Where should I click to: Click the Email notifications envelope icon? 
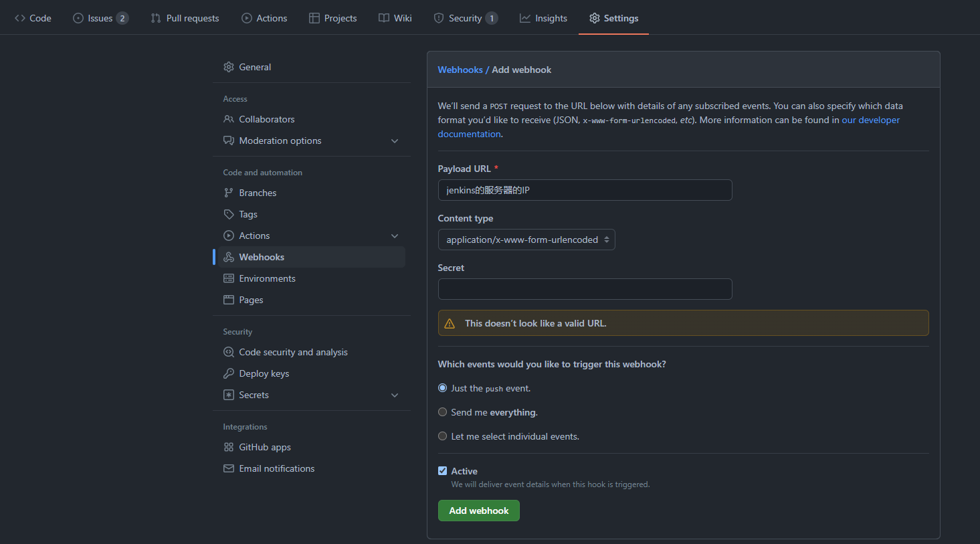229,468
